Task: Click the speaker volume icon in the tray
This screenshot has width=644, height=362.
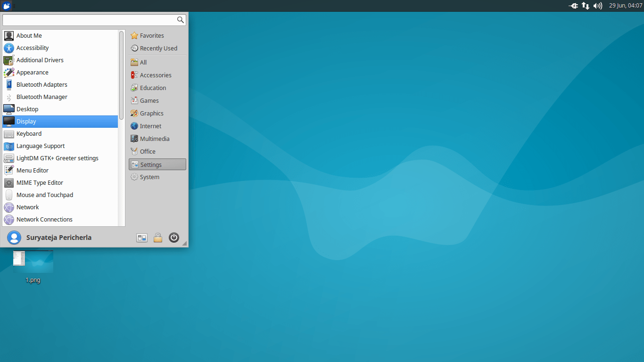Action: pyautogui.click(x=597, y=6)
